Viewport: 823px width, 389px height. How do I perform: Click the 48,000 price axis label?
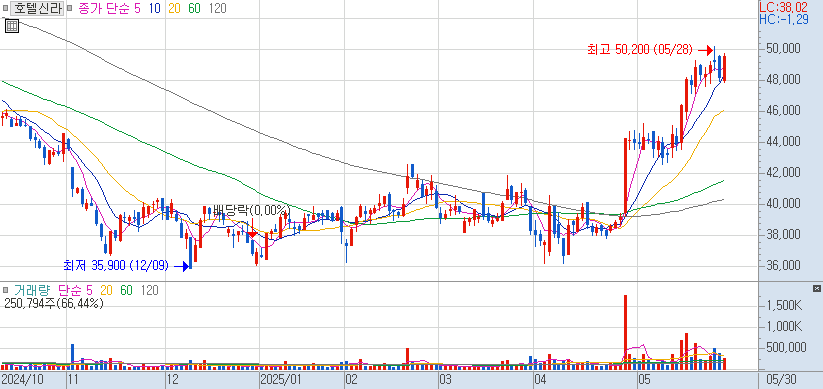[x=783, y=79]
